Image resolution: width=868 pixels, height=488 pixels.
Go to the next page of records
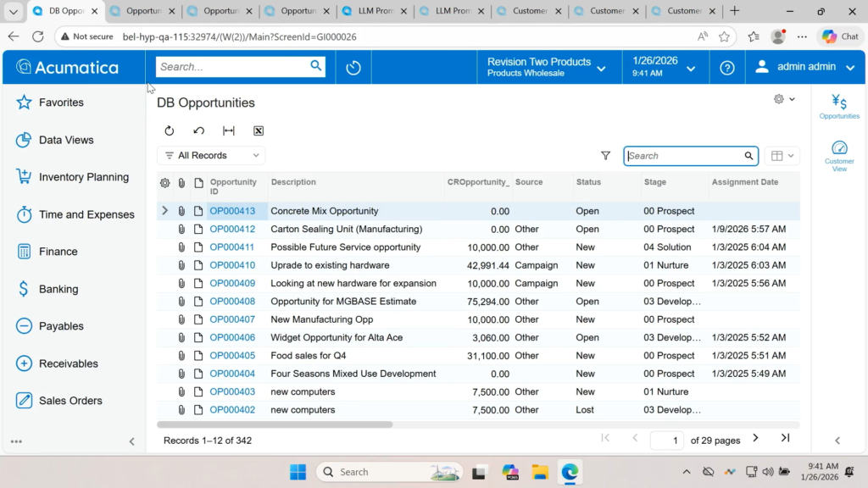click(x=755, y=438)
